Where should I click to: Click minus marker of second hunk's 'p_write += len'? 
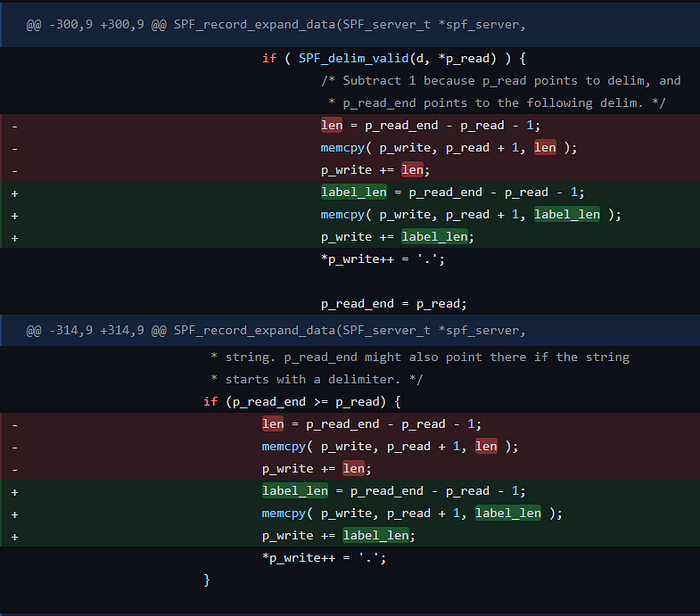[14, 468]
